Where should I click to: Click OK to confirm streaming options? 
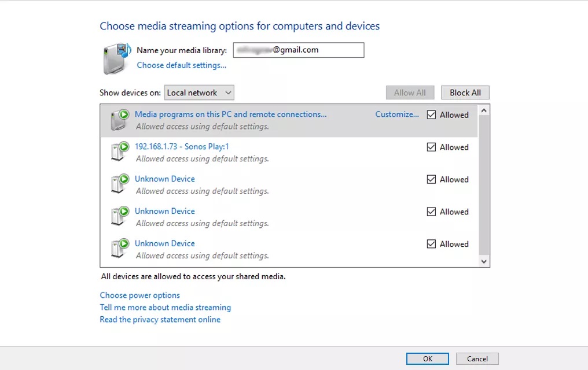pyautogui.click(x=428, y=358)
